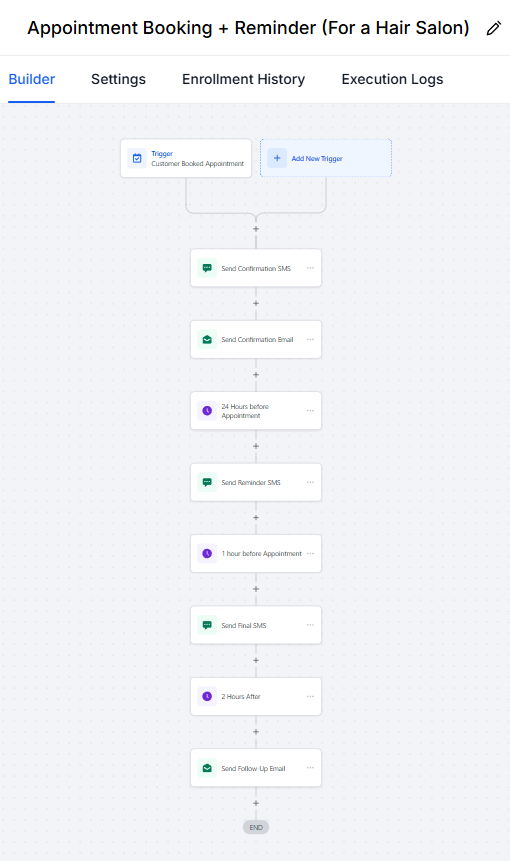The image size is (510, 861).
Task: Click the email icon on Send Follow Up Email
Action: point(207,768)
